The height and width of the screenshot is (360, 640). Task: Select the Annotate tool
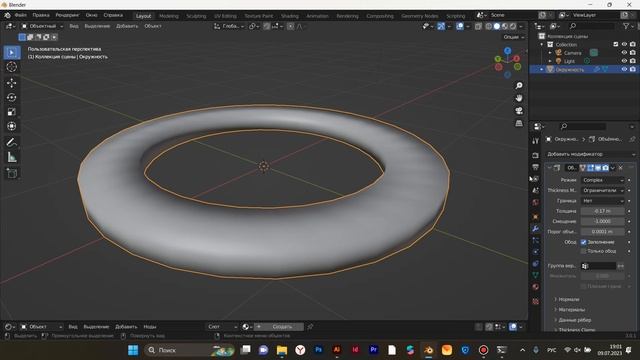11,142
